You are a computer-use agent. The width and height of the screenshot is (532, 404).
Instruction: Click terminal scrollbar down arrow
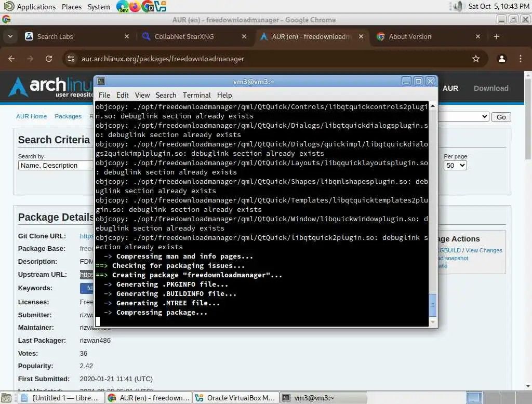[x=433, y=322]
